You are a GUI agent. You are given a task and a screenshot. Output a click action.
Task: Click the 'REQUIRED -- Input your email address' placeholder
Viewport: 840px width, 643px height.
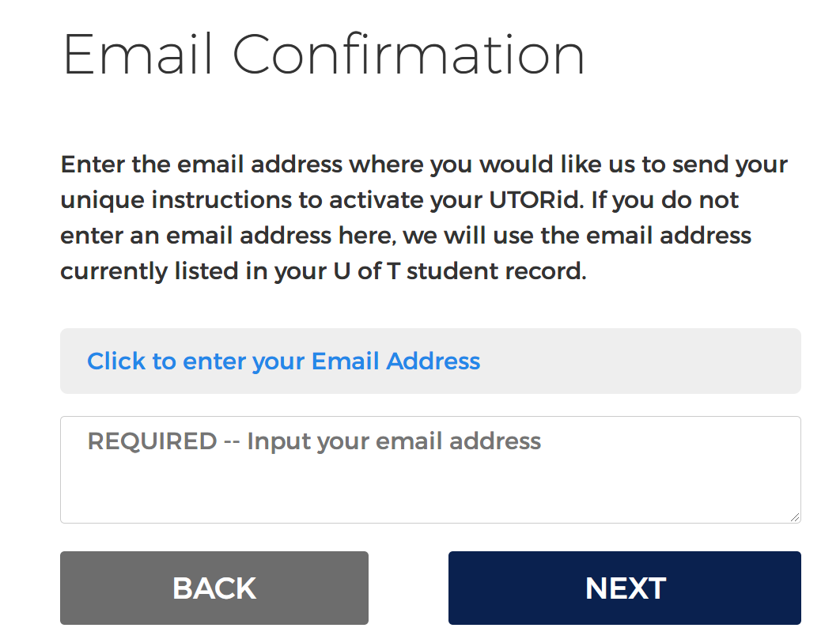point(314,441)
